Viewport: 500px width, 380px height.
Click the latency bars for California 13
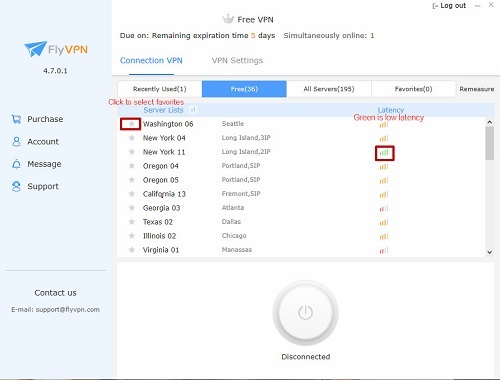click(x=384, y=194)
